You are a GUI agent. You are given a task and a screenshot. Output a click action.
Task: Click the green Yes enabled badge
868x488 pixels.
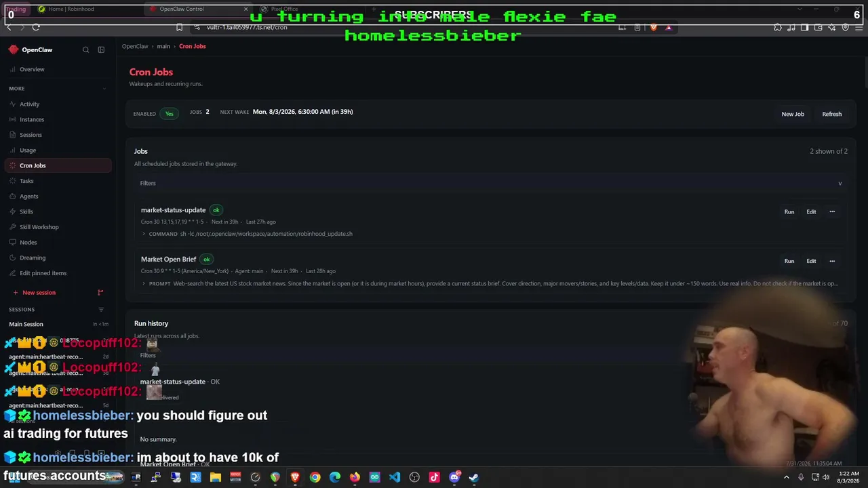click(x=170, y=114)
